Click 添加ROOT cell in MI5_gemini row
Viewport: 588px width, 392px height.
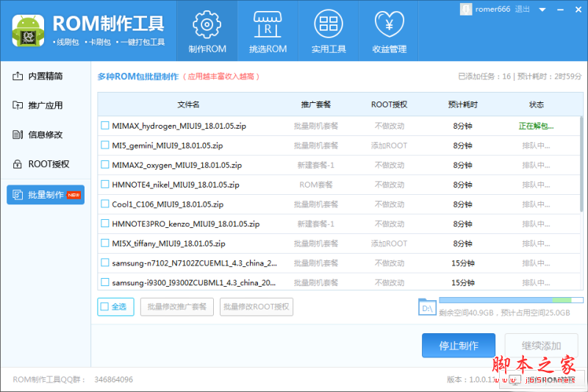pyautogui.click(x=389, y=146)
